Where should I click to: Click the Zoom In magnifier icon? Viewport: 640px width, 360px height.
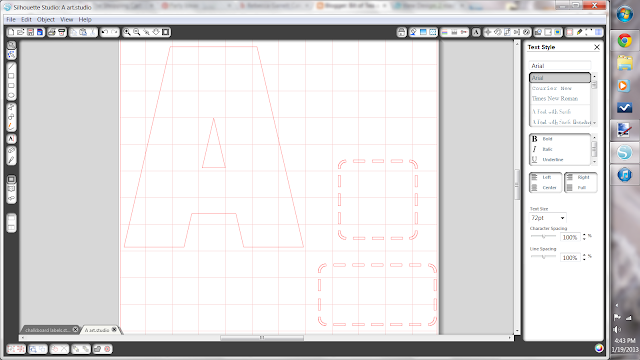[x=127, y=32]
